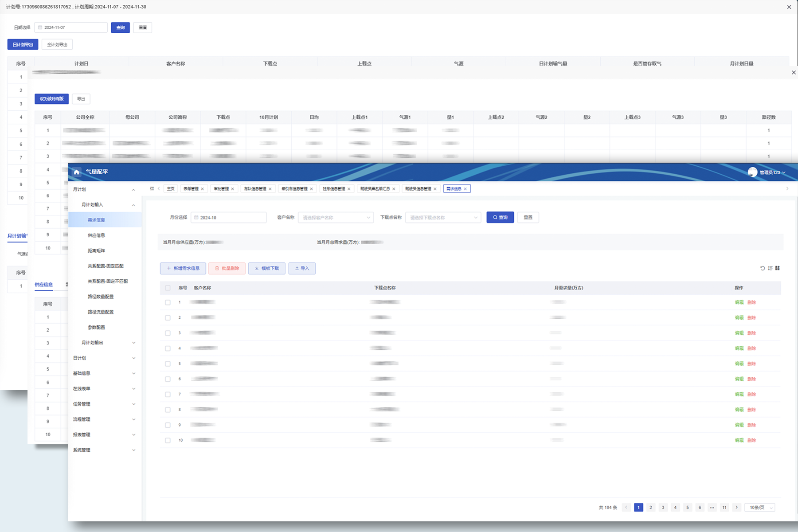Expand the 日计划 sidebar group
This screenshot has height=532, width=798.
point(133,358)
